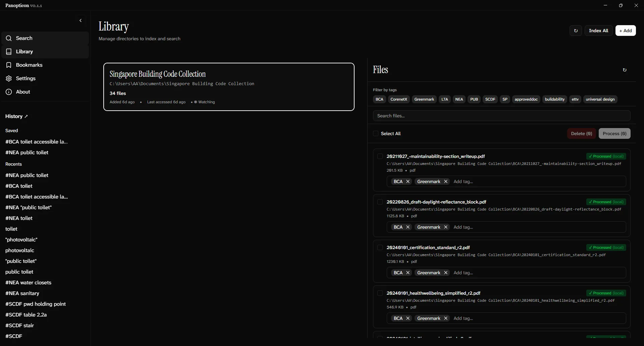Enable the Select All checkbox
This screenshot has height=346, width=644.
(x=375, y=133)
